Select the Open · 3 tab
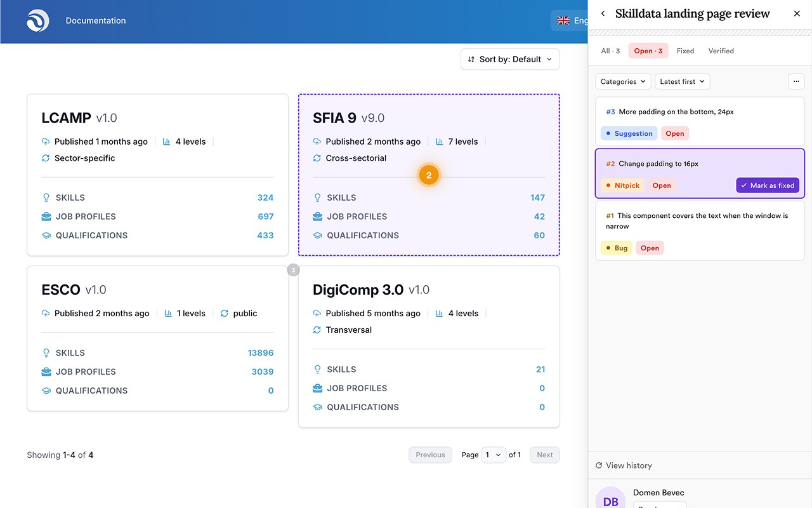812x508 pixels. 648,51
